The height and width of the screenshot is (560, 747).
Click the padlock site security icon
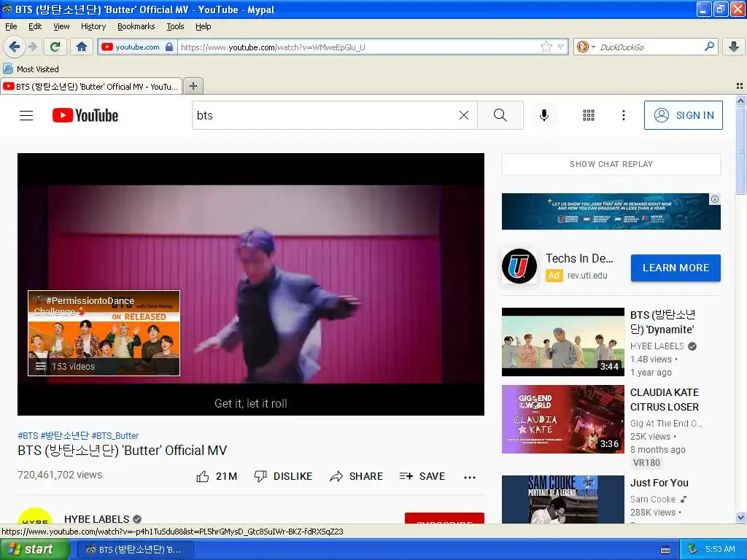pyautogui.click(x=169, y=47)
